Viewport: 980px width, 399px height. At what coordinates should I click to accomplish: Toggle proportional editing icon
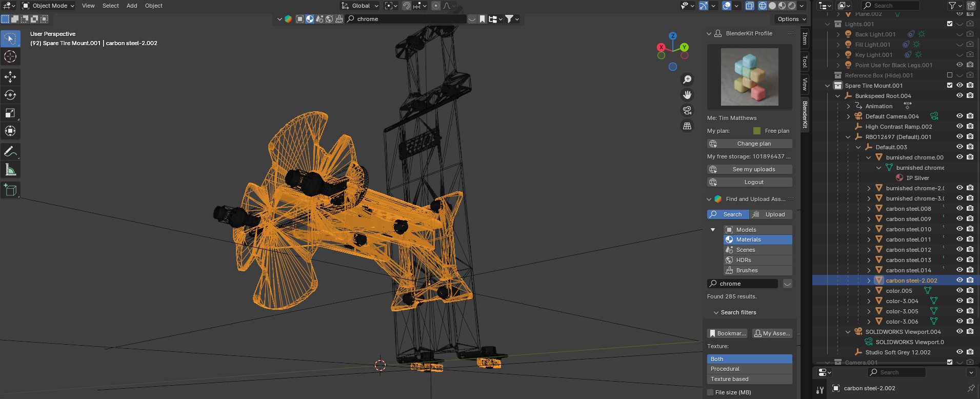coord(435,6)
